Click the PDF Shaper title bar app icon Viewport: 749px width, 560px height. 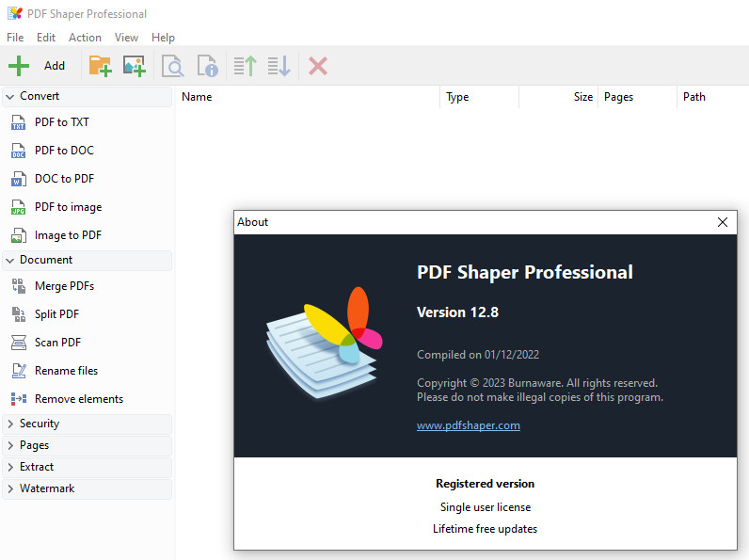(x=15, y=13)
